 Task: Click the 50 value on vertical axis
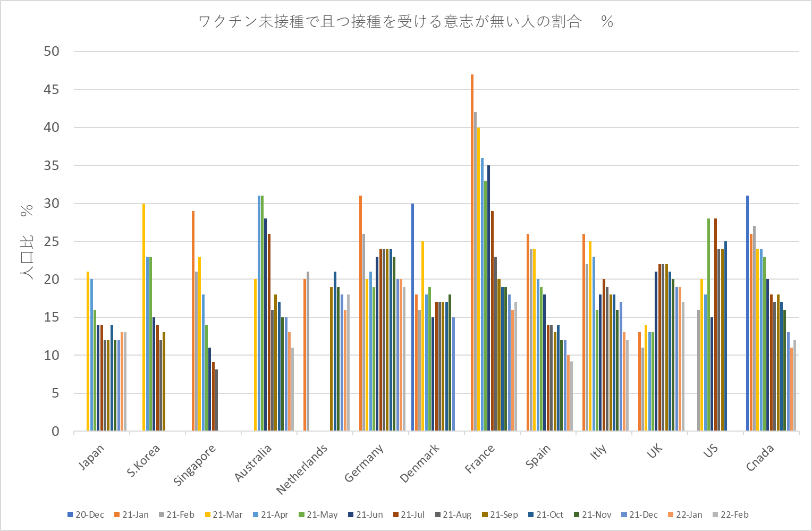pos(52,52)
